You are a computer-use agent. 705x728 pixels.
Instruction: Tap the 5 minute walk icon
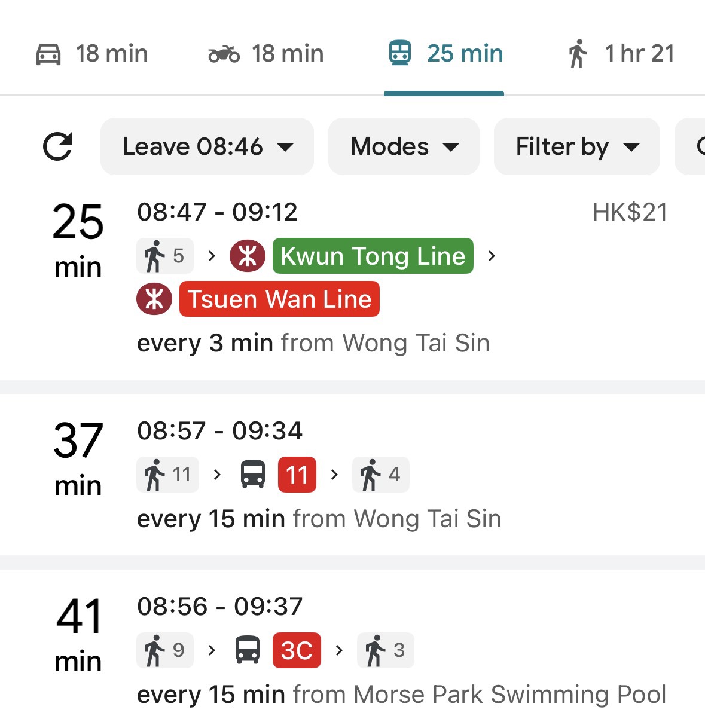click(x=165, y=256)
